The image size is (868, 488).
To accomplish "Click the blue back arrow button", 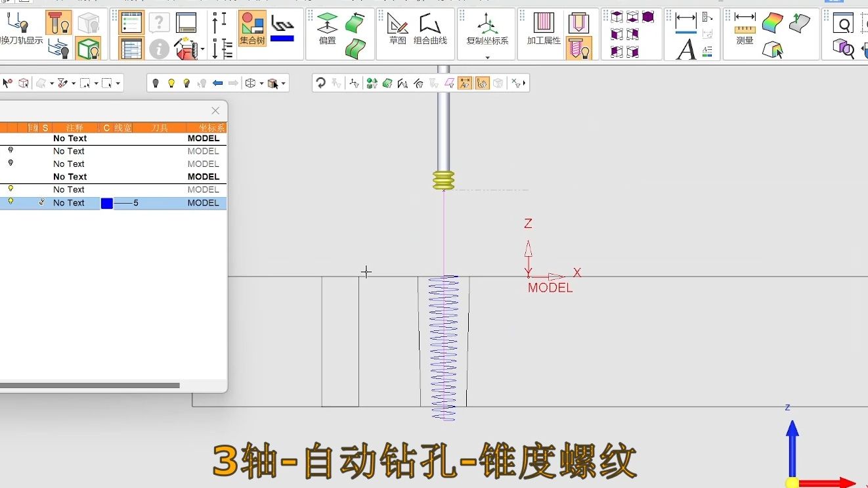I will pyautogui.click(x=217, y=83).
